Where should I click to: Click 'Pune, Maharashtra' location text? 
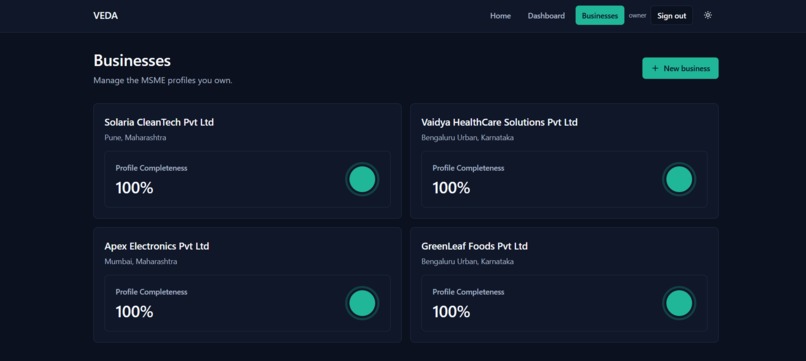pyautogui.click(x=135, y=138)
